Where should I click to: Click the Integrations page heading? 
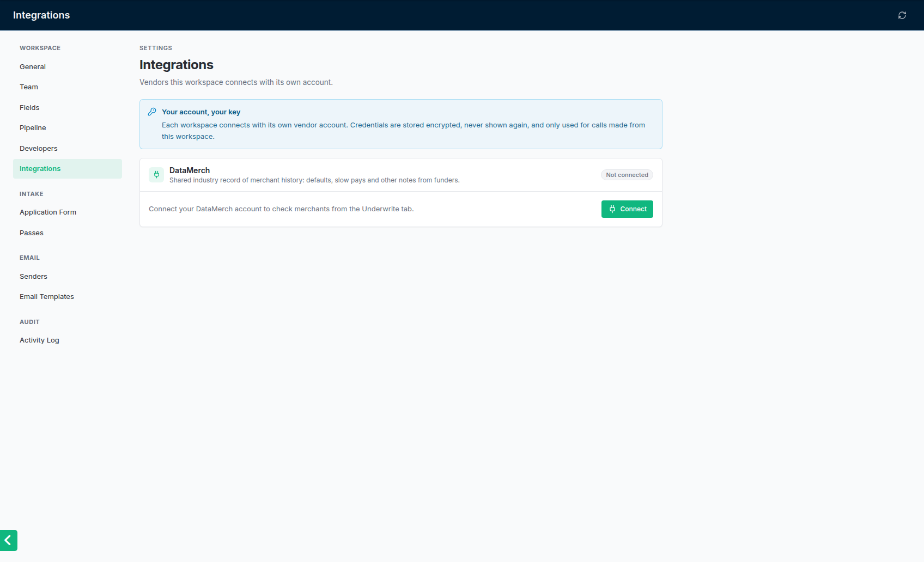pos(177,65)
